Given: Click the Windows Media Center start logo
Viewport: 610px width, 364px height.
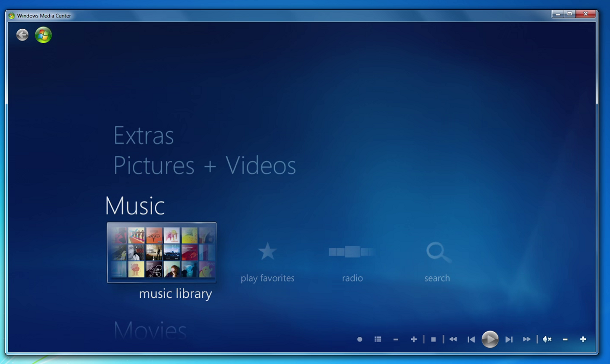Looking at the screenshot, I should click(x=43, y=35).
